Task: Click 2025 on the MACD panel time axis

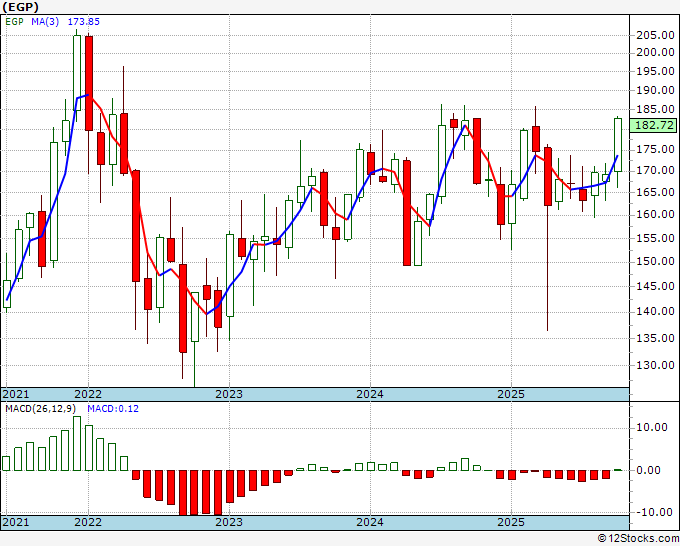Action: click(511, 522)
